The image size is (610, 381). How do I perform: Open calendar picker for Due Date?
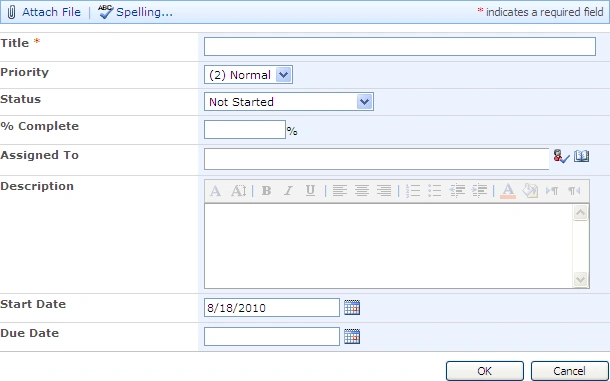352,337
